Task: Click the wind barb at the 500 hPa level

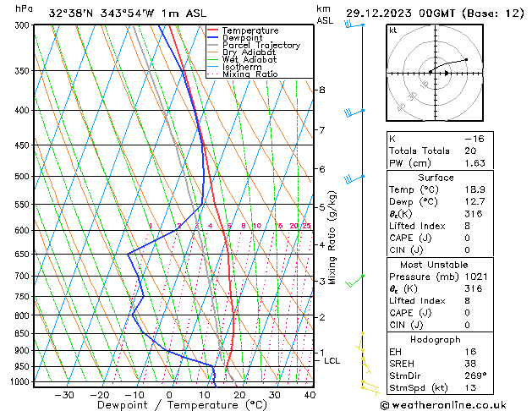Action: coord(354,178)
